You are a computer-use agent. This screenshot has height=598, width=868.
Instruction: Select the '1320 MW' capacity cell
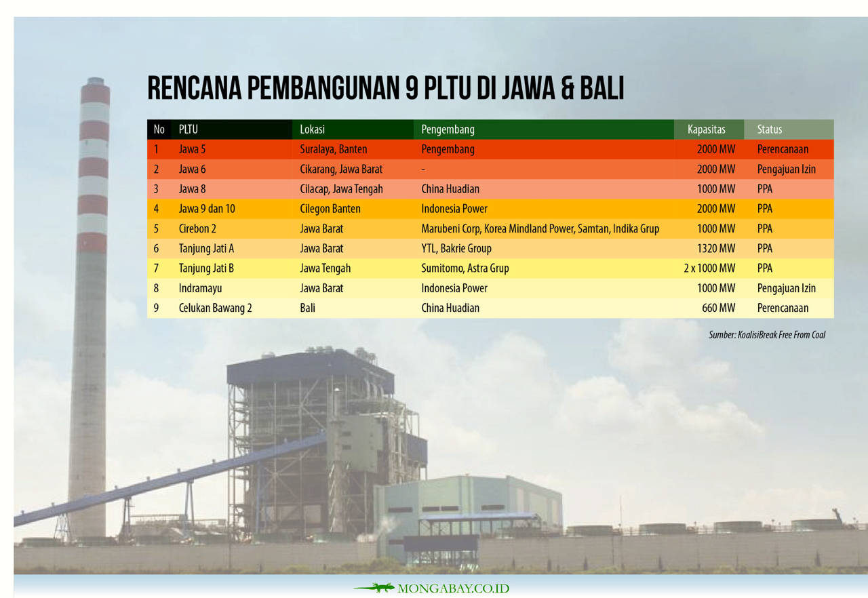(716, 248)
